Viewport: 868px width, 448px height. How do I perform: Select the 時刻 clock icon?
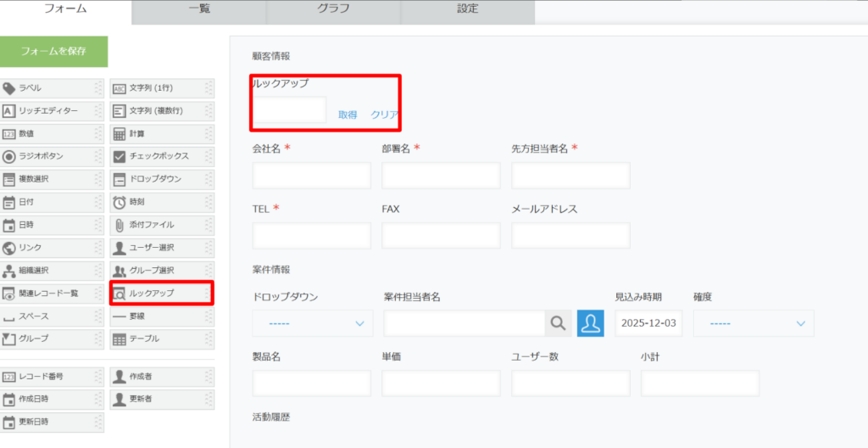point(120,202)
